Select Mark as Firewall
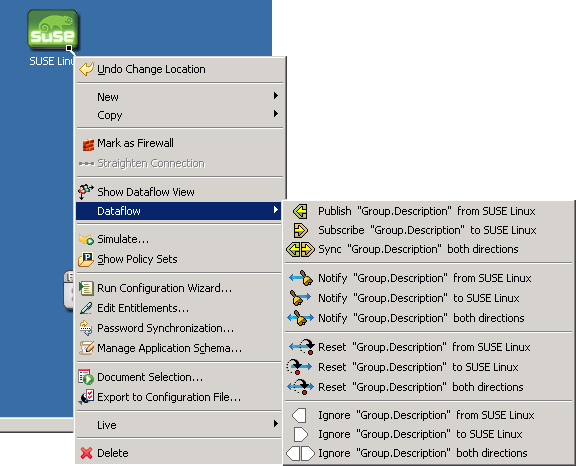The image size is (576, 466). (179, 143)
